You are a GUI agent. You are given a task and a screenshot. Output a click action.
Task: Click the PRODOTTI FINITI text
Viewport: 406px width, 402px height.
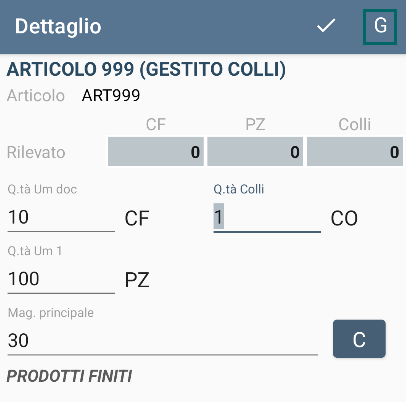click(69, 376)
